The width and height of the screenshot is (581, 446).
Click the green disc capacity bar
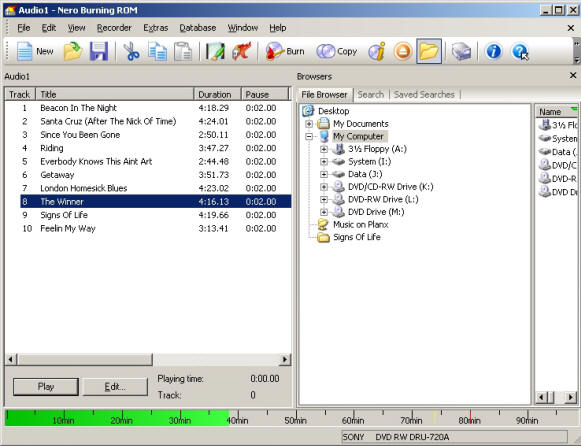[117, 417]
